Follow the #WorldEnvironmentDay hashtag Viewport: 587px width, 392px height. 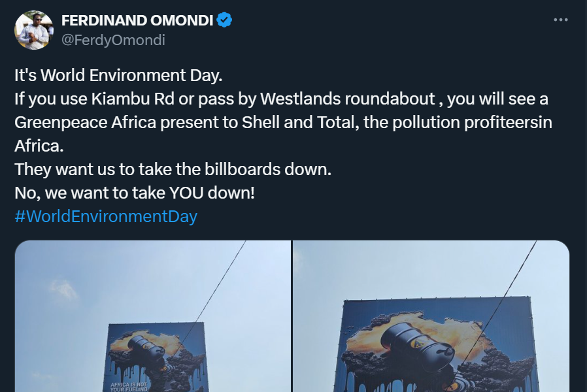(106, 216)
